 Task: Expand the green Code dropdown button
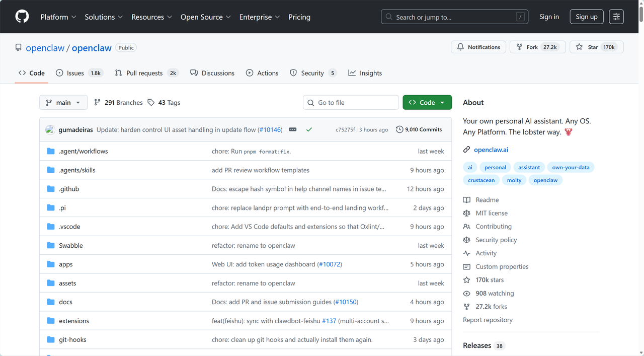427,102
